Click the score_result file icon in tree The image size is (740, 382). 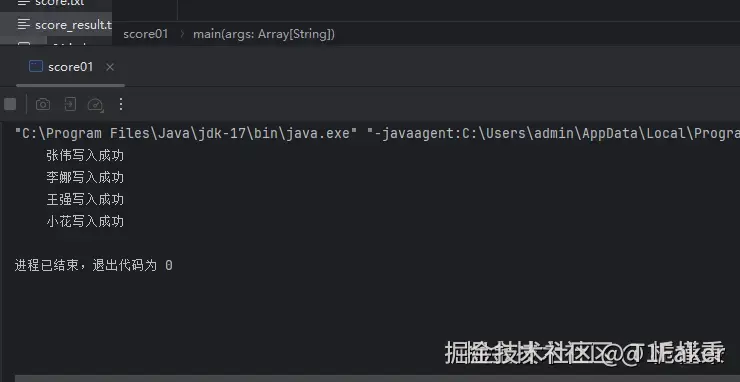24,25
